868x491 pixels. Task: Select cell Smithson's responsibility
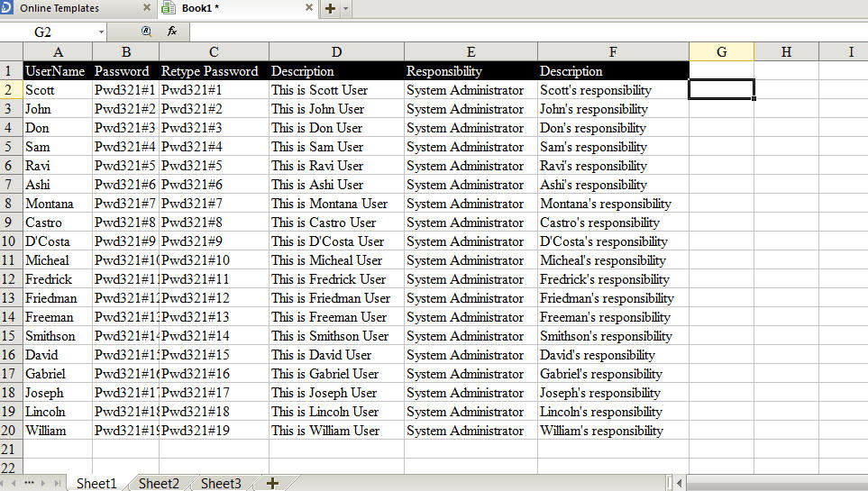(613, 336)
